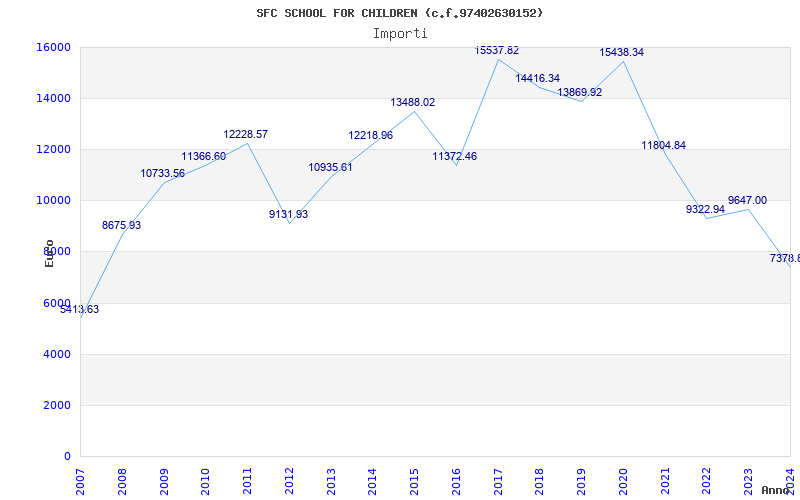Click the x-axis year 2022

[707, 482]
